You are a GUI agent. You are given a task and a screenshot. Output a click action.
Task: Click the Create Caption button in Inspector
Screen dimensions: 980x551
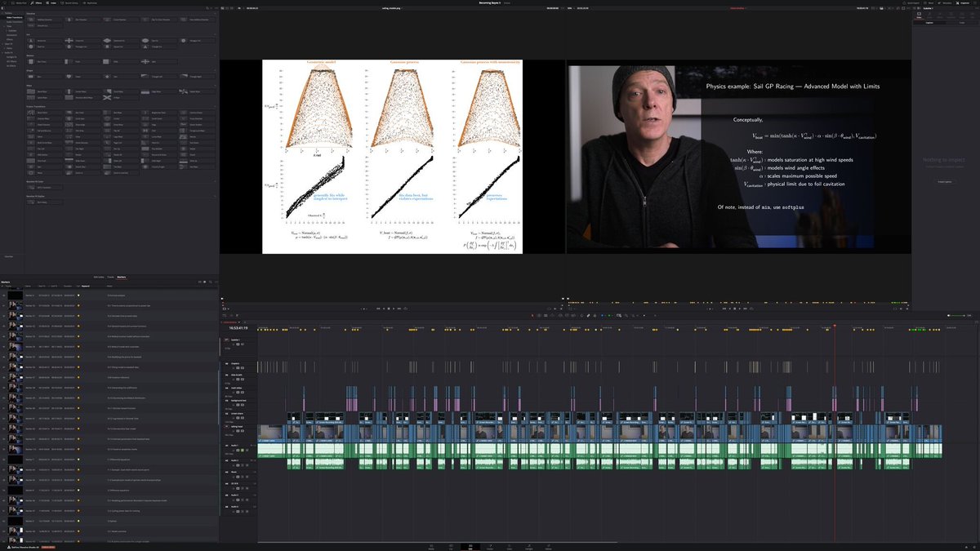[x=945, y=181]
